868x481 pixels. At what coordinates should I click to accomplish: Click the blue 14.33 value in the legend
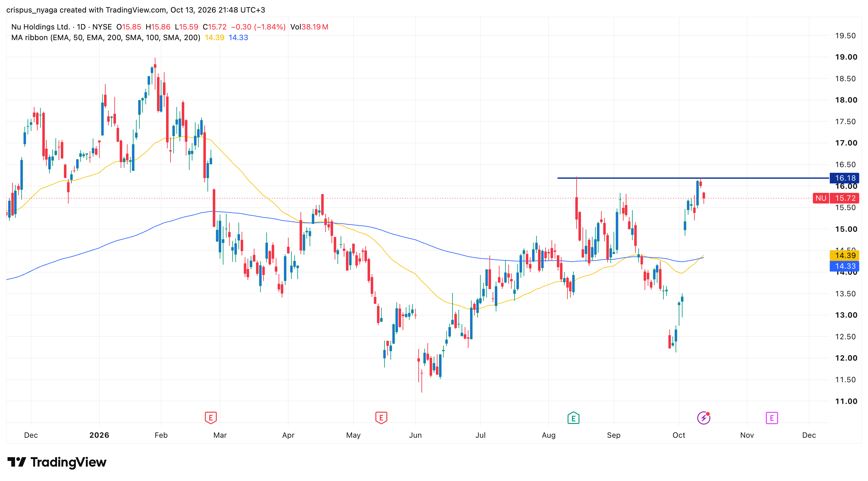click(x=238, y=37)
